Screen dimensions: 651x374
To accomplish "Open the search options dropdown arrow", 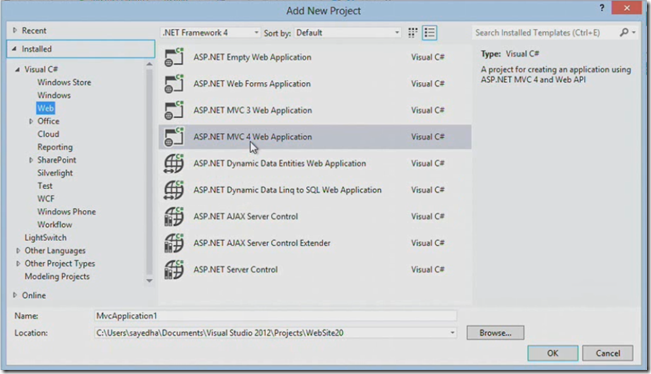I will (x=634, y=32).
